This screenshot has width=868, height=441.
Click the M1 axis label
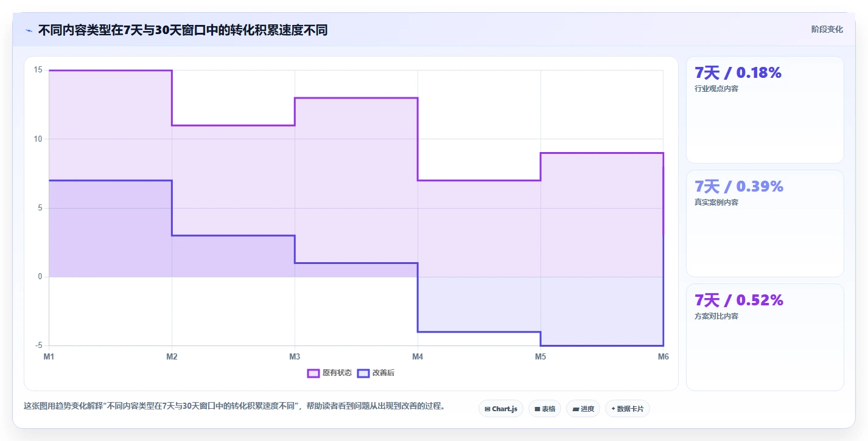point(49,357)
